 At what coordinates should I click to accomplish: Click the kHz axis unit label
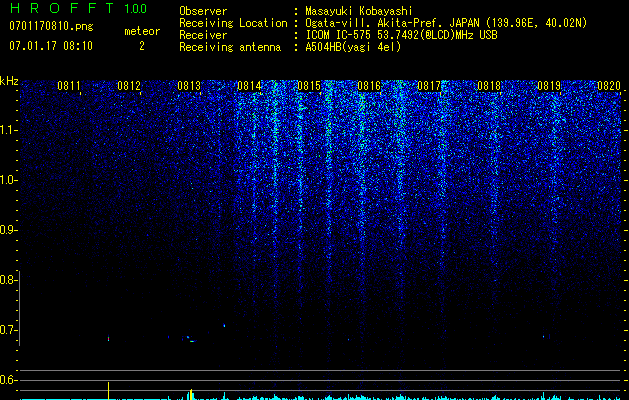[x=9, y=81]
